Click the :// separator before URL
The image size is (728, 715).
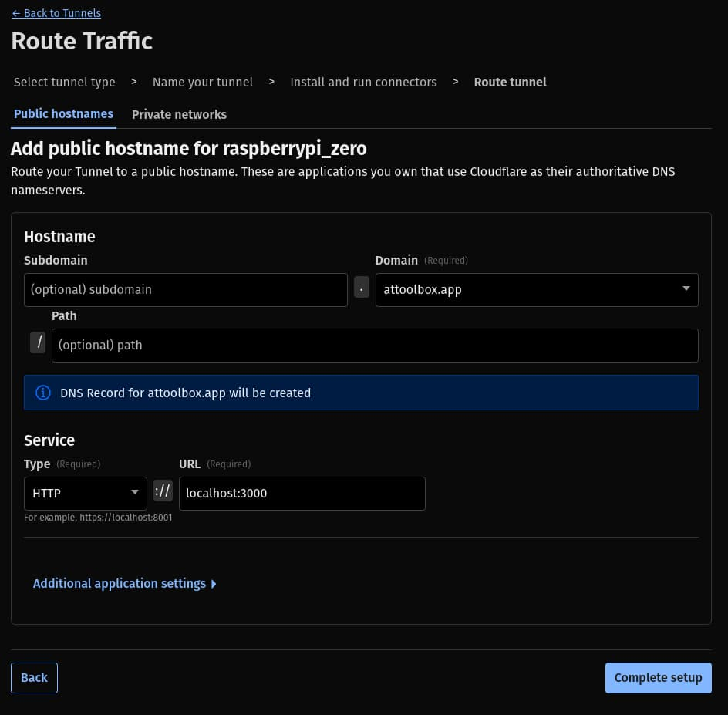coord(163,491)
